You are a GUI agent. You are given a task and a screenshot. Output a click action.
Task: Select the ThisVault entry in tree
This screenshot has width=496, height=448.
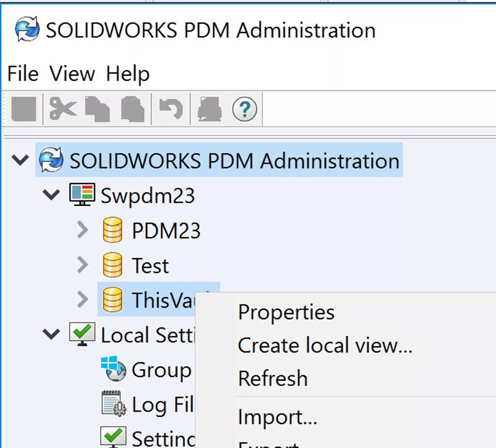click(159, 299)
